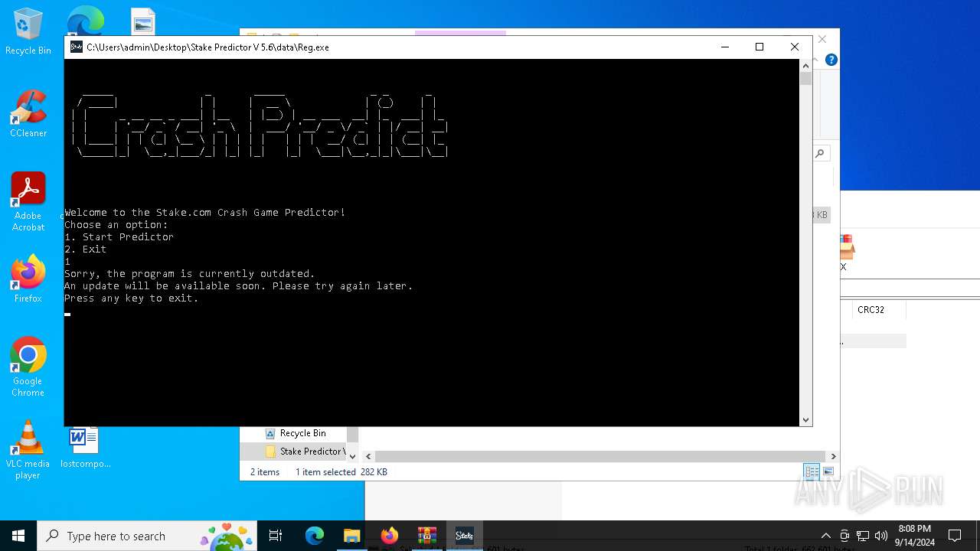Screen dimensions: 980x551
Task: Click the File Explorer horizontal scrollbar left arrow
Action: click(368, 456)
